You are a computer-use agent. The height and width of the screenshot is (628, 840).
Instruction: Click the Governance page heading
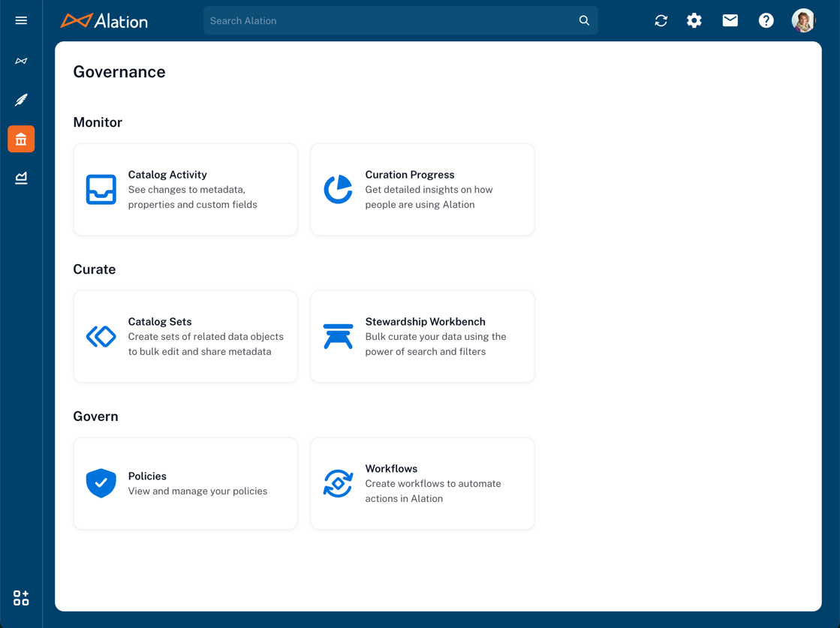(x=119, y=72)
